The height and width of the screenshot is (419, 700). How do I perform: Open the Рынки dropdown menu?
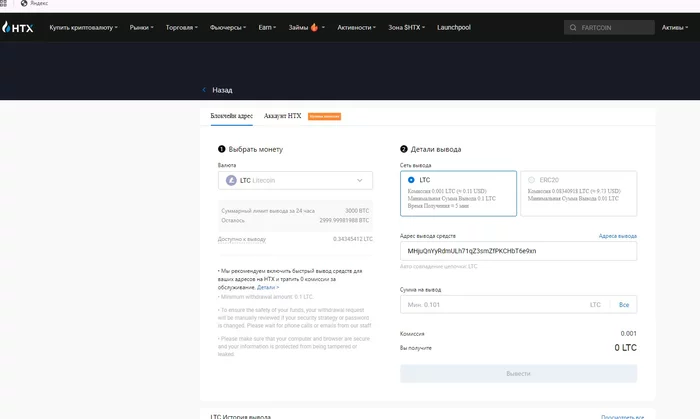pos(142,28)
